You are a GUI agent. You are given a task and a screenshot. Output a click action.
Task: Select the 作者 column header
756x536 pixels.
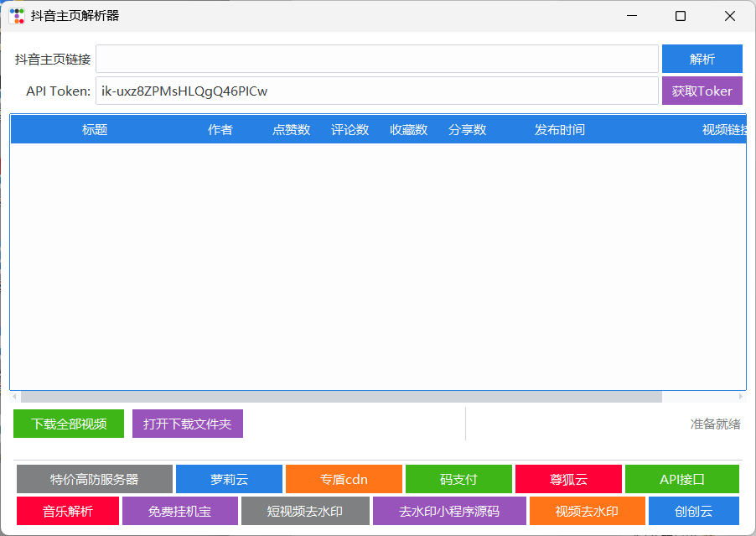(220, 129)
